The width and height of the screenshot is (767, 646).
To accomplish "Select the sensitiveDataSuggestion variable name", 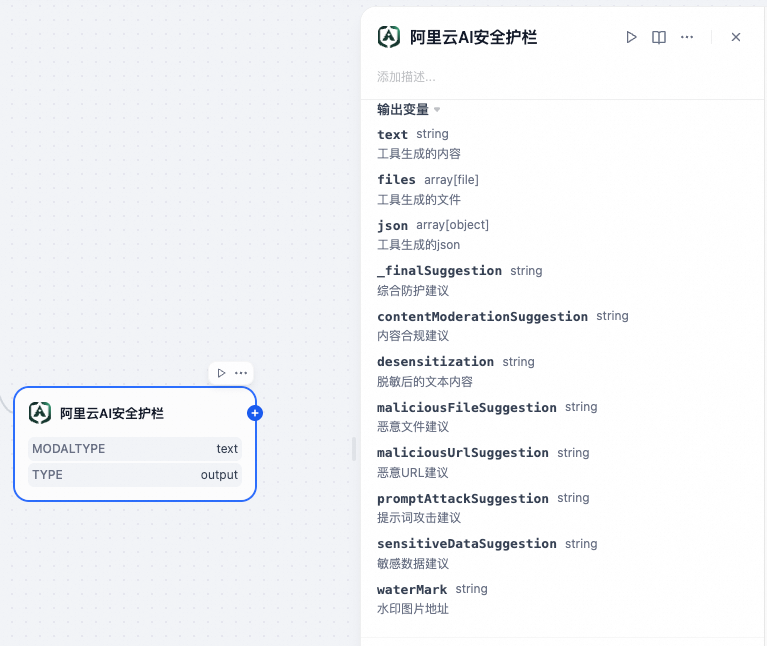I will point(467,544).
